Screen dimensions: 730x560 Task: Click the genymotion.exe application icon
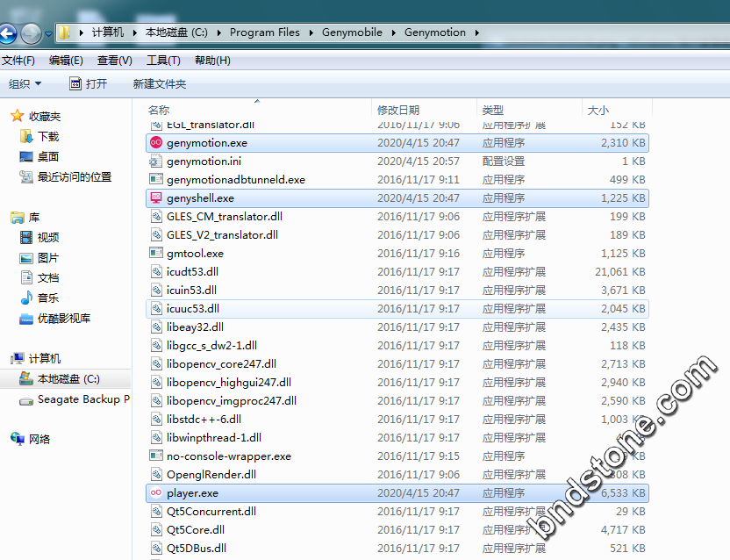pos(156,142)
